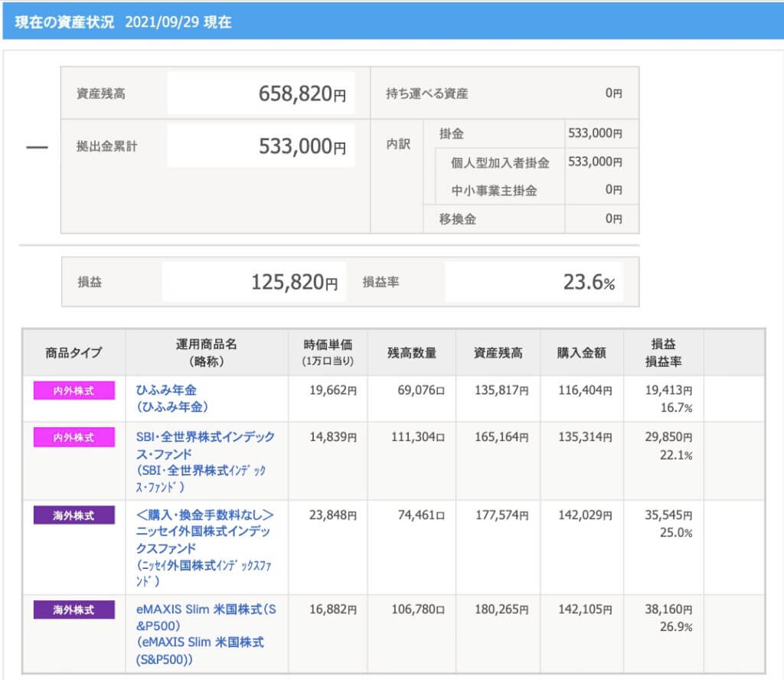784x680 pixels.
Task: Select the quantity 74,461口
Action: tap(421, 515)
